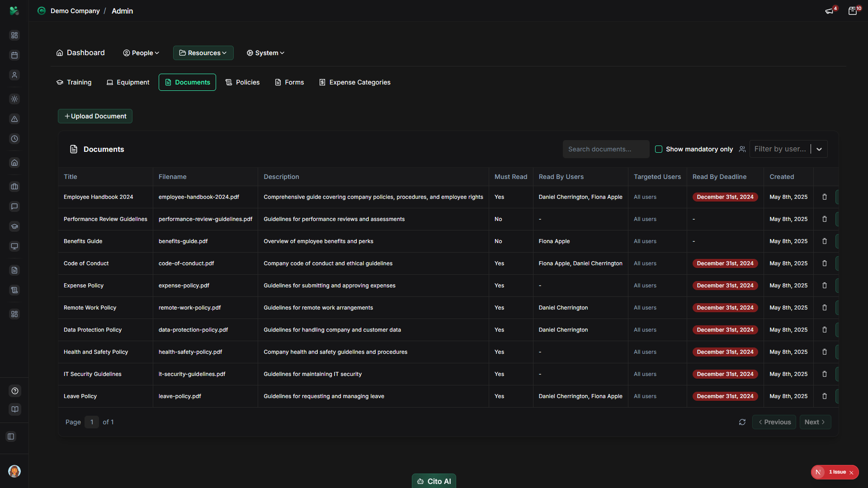This screenshot has width=868, height=488.
Task: Open the Calendar icon in the sidebar
Action: tap(14, 55)
